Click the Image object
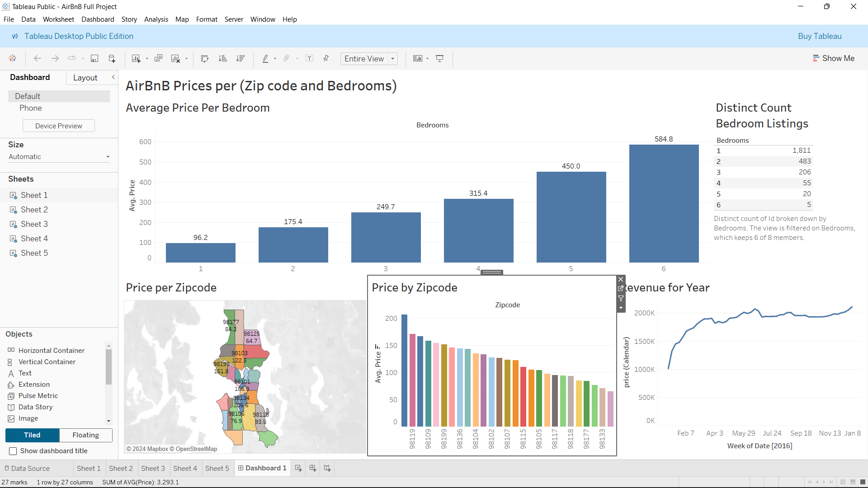 (28, 418)
